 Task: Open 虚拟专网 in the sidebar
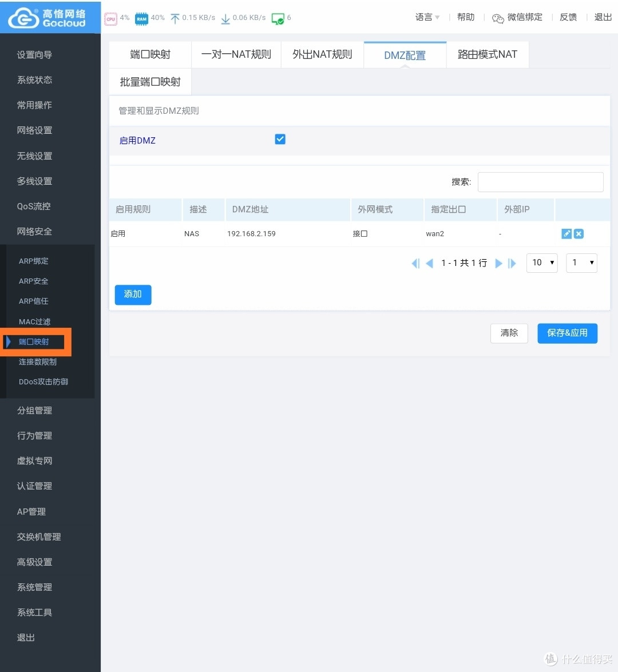pos(34,461)
